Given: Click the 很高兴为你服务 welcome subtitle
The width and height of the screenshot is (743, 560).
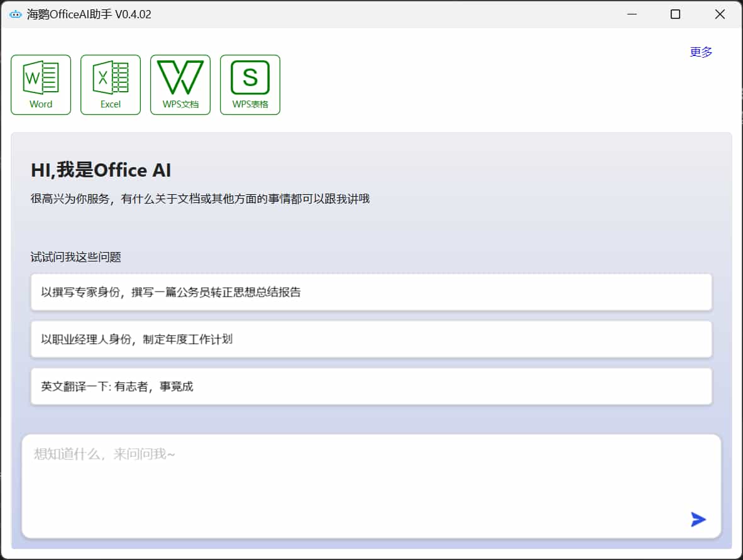Looking at the screenshot, I should tap(200, 199).
